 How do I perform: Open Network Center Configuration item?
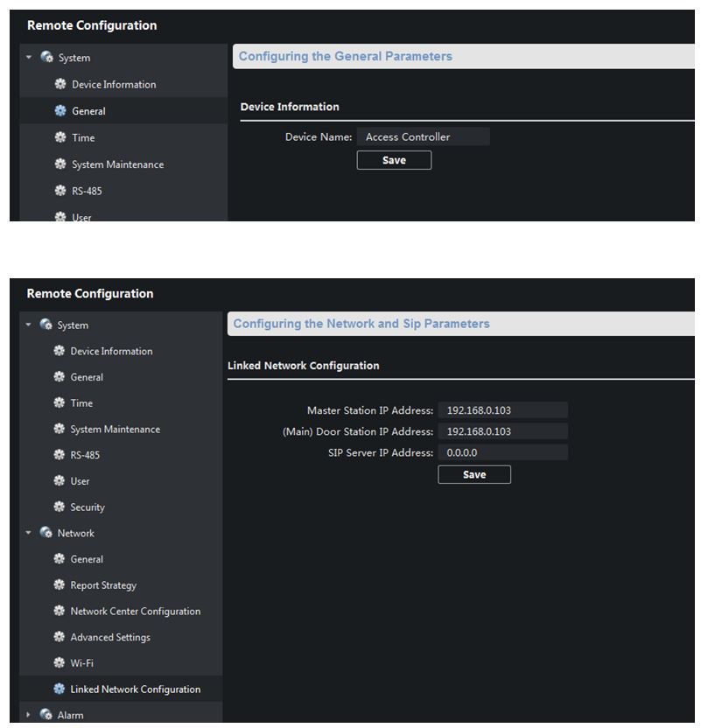tap(135, 612)
